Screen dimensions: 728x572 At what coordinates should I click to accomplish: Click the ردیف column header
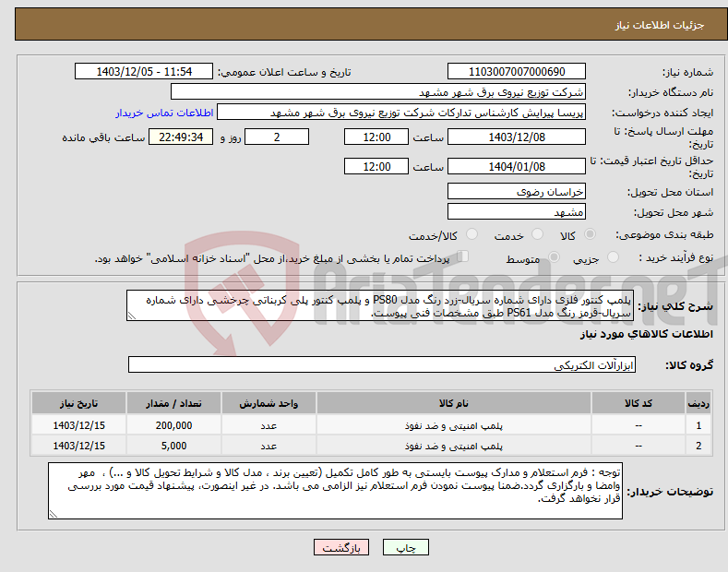click(698, 403)
